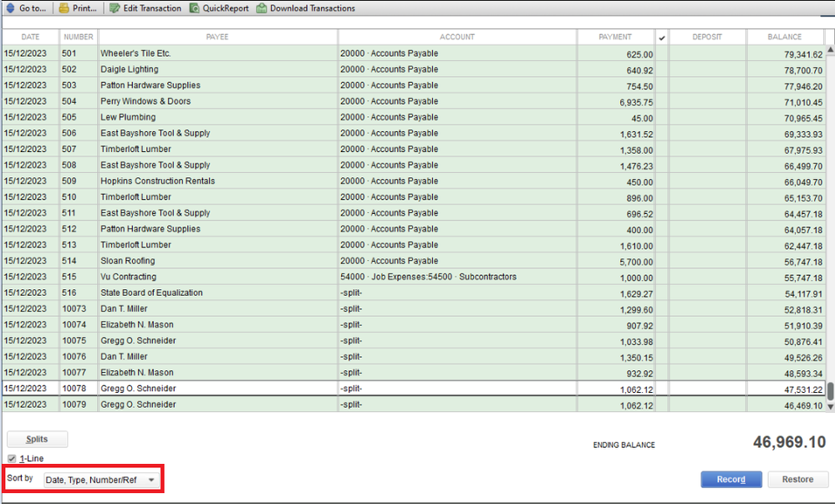This screenshot has width=835, height=504.
Task: Click balance value 46,469.10
Action: (803, 406)
